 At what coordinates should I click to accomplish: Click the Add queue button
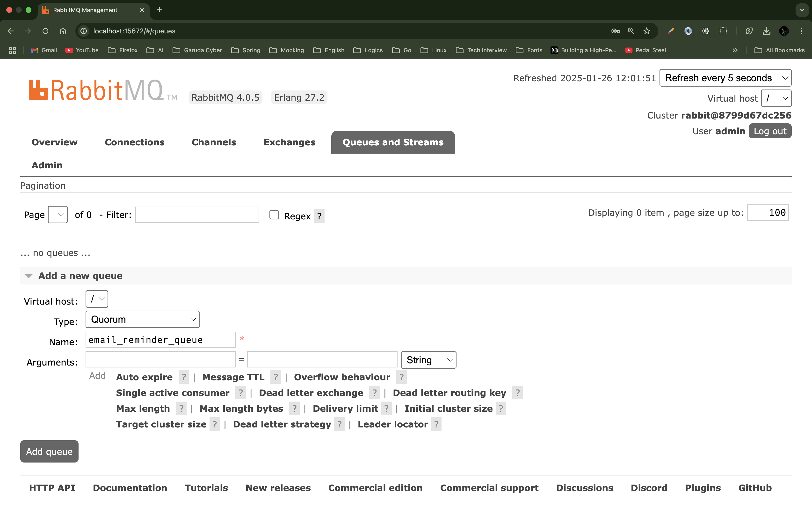click(x=49, y=451)
